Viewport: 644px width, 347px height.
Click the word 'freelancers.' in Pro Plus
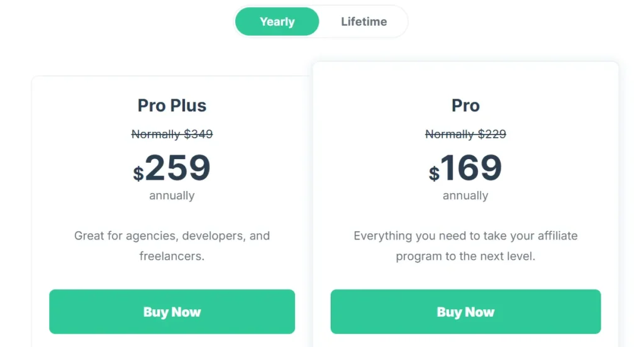click(x=172, y=256)
